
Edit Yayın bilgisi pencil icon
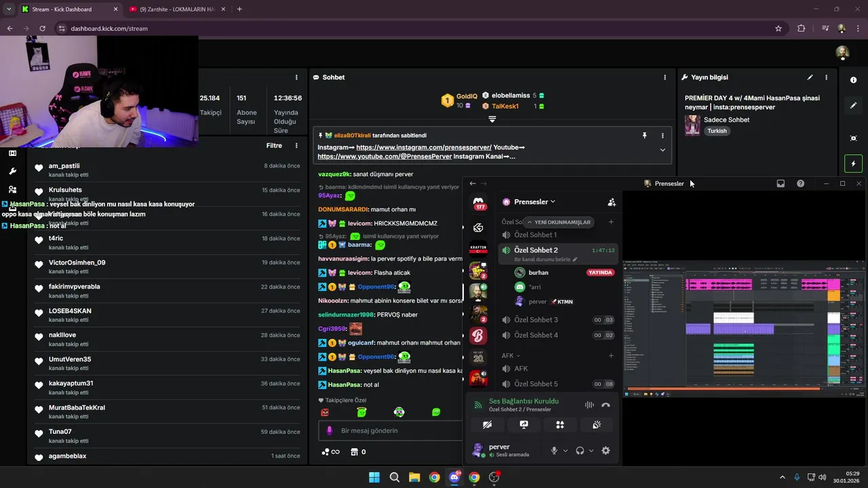click(x=810, y=77)
